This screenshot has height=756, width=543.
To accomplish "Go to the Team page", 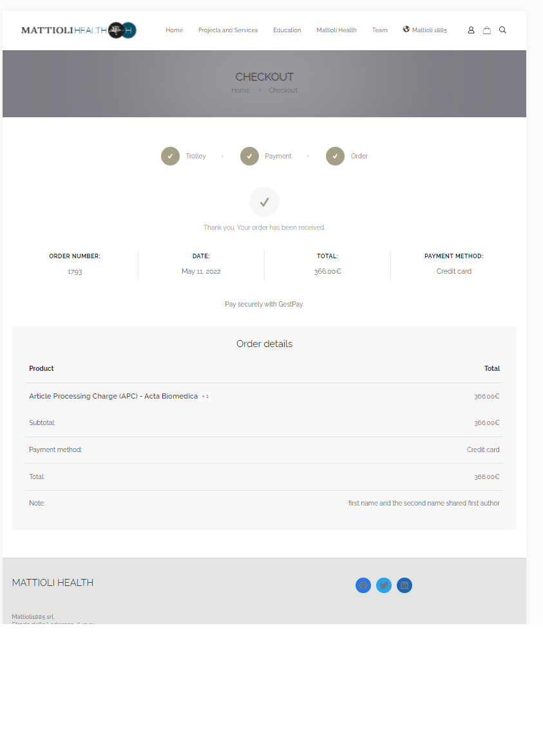I will tap(379, 30).
